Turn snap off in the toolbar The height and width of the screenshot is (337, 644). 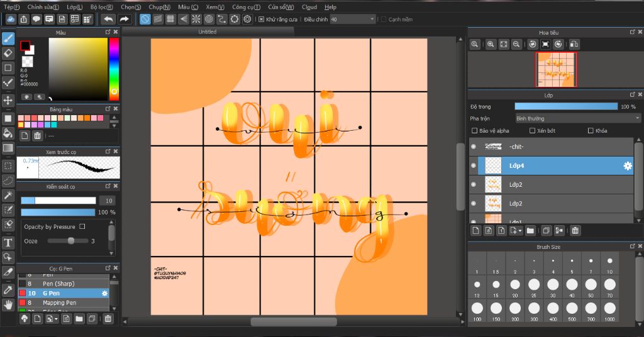click(x=145, y=19)
